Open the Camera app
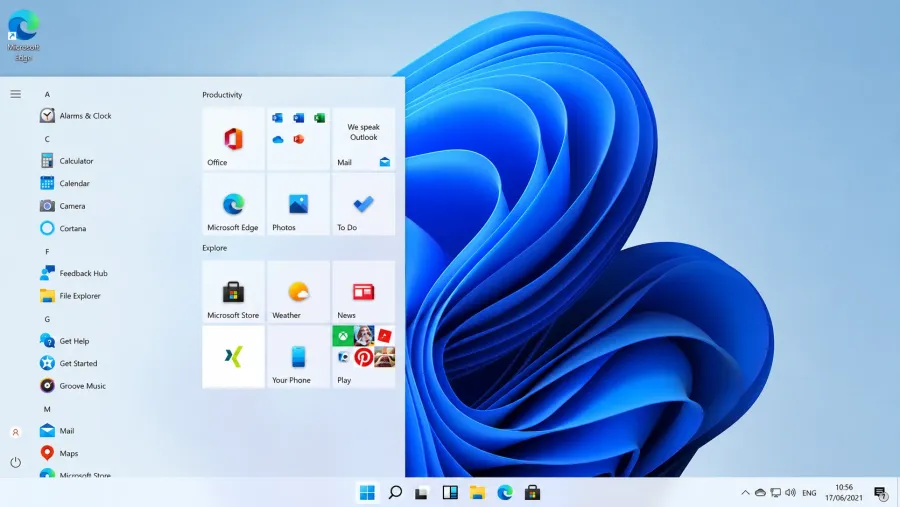This screenshot has width=900, height=507. coord(63,206)
